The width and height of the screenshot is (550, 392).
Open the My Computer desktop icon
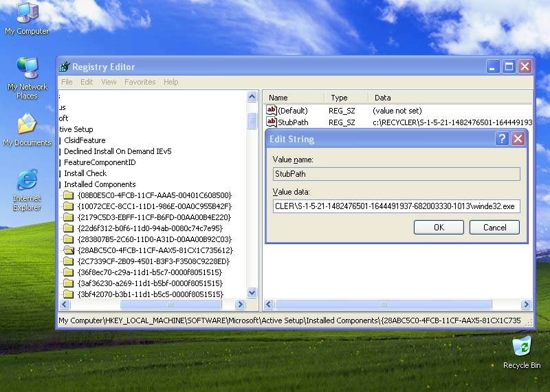tap(27, 19)
